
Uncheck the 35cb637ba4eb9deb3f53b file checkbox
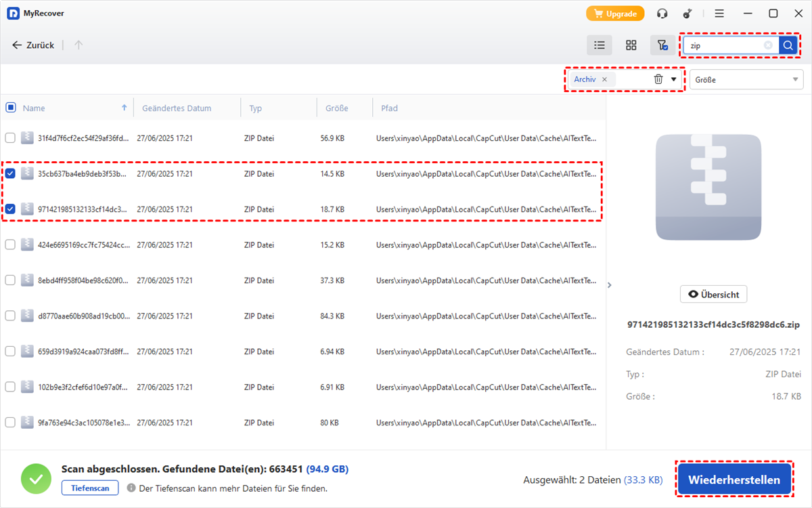pyautogui.click(x=10, y=173)
